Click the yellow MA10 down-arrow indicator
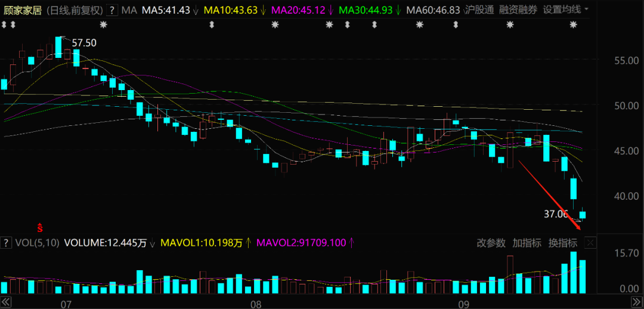This screenshot has height=309, width=644. (264, 10)
